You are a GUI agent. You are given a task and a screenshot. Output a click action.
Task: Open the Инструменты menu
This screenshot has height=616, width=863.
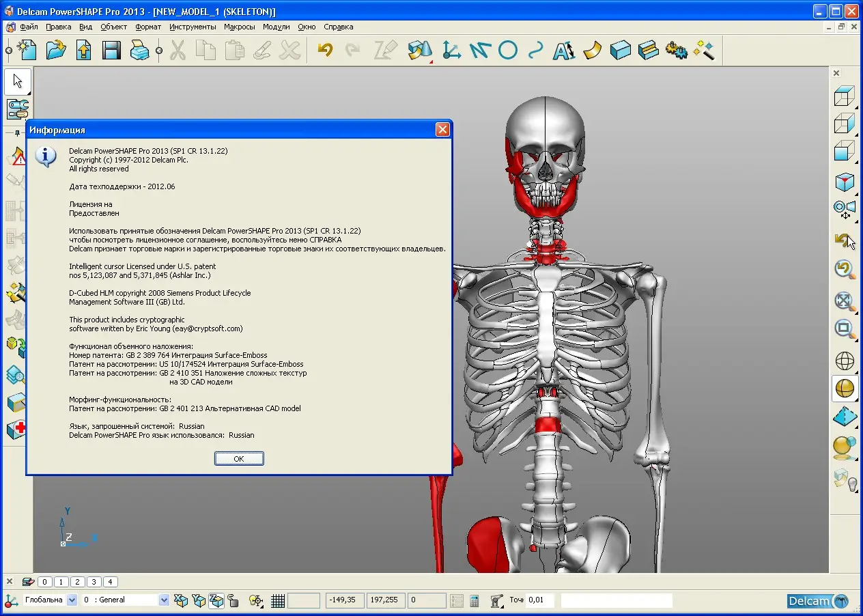[193, 27]
